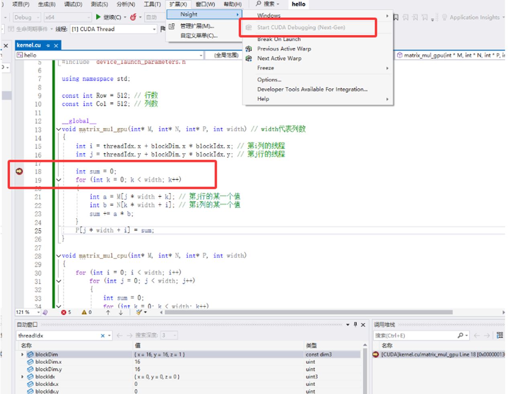Toggle the breakpoint at line 18

pos(19,171)
